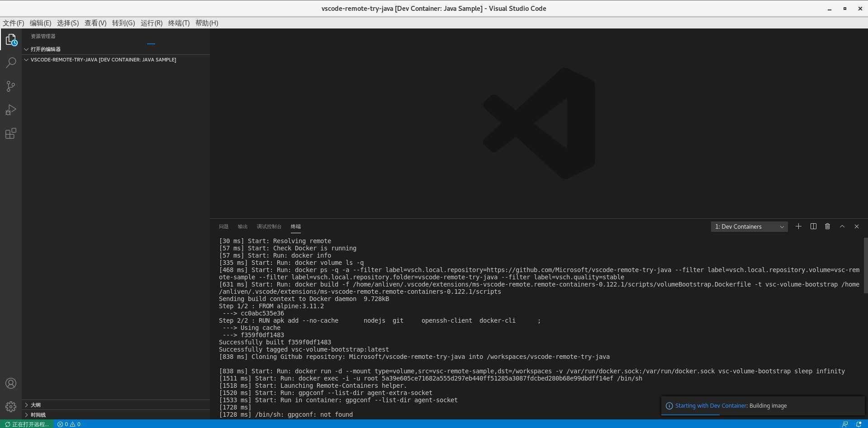Switch to the 问题 problems tab
The height and width of the screenshot is (428, 868).
click(x=223, y=226)
